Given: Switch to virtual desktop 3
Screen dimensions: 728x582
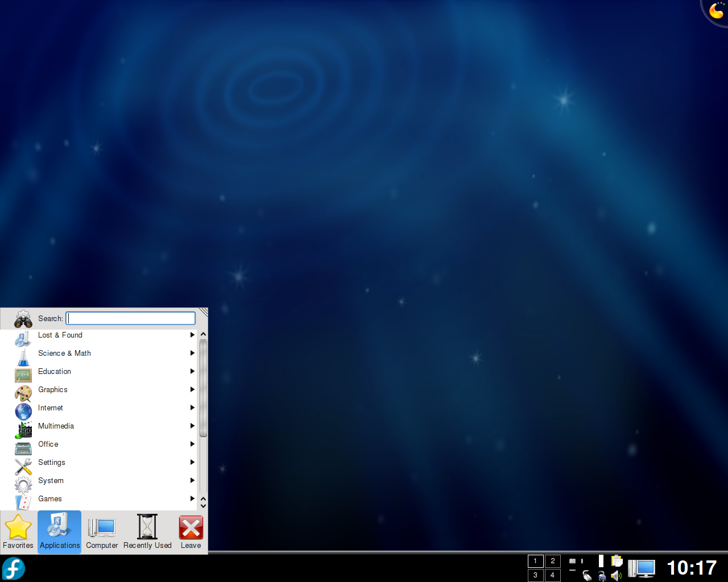Looking at the screenshot, I should click(x=535, y=575).
